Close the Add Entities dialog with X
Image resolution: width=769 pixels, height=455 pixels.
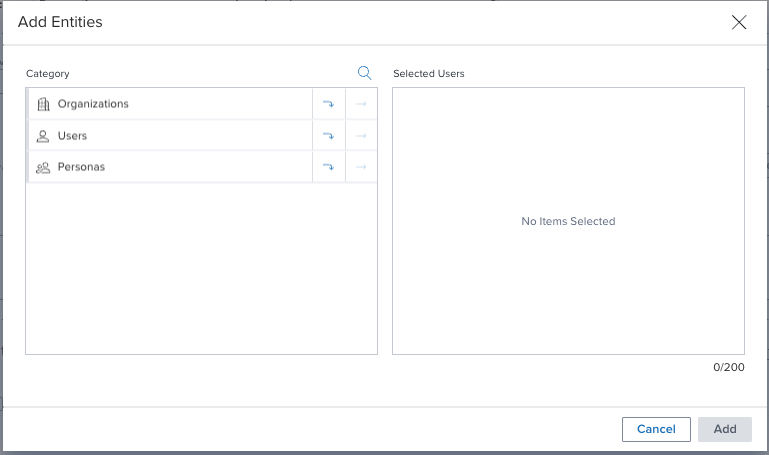(739, 22)
